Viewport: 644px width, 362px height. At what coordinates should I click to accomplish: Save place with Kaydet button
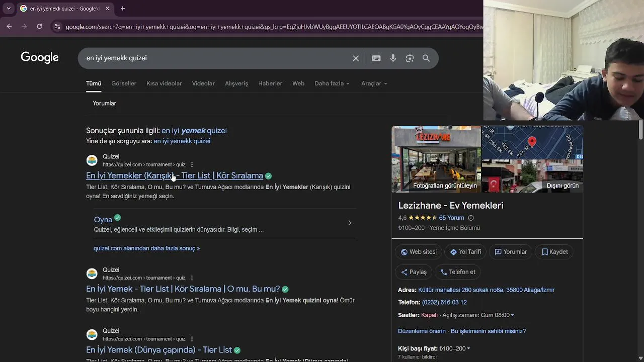(554, 252)
